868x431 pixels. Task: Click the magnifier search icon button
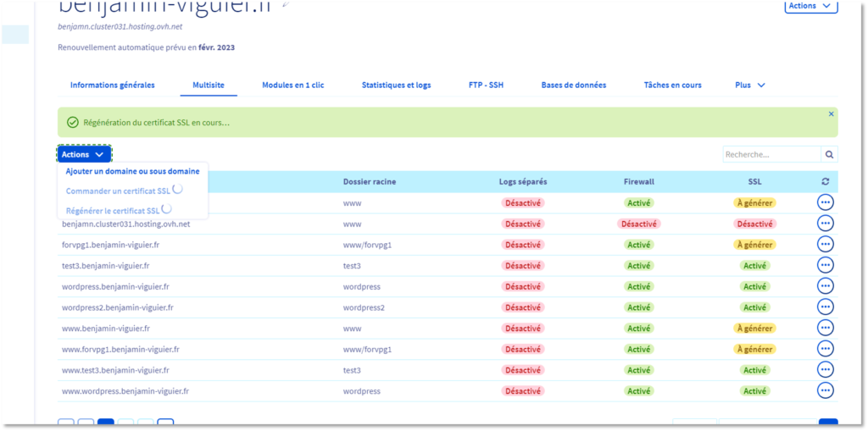point(830,155)
